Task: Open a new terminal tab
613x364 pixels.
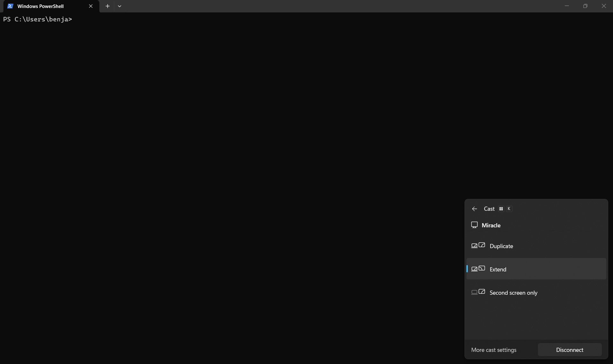Action: [108, 6]
